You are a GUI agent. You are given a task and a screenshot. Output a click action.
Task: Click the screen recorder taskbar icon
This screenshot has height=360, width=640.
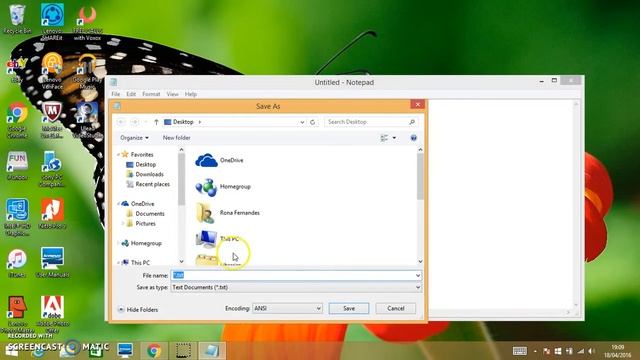point(183,351)
